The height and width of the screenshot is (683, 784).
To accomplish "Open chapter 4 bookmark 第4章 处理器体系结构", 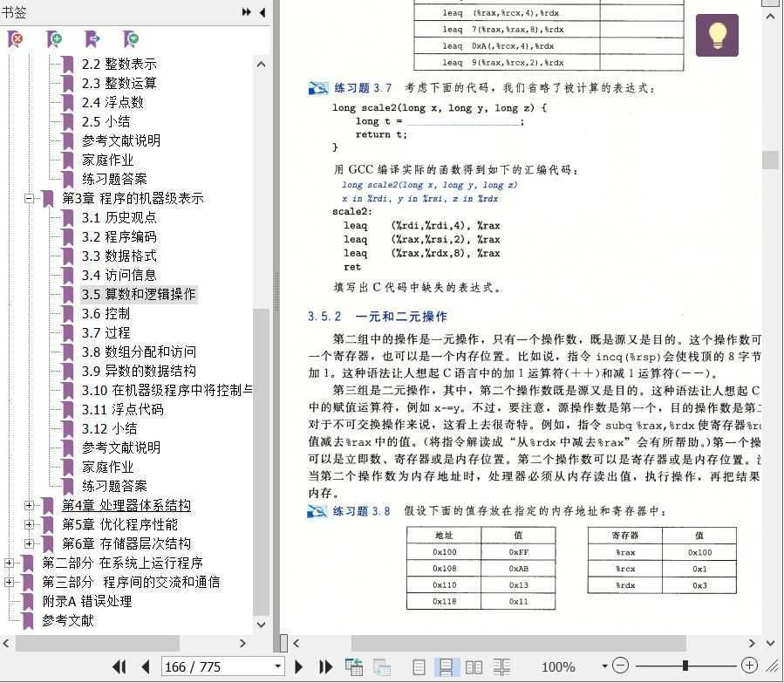I will (x=126, y=506).
